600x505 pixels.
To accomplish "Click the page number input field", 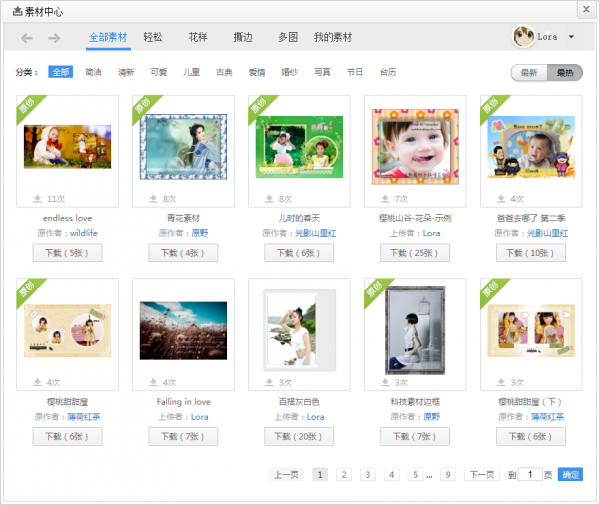I will tap(530, 475).
